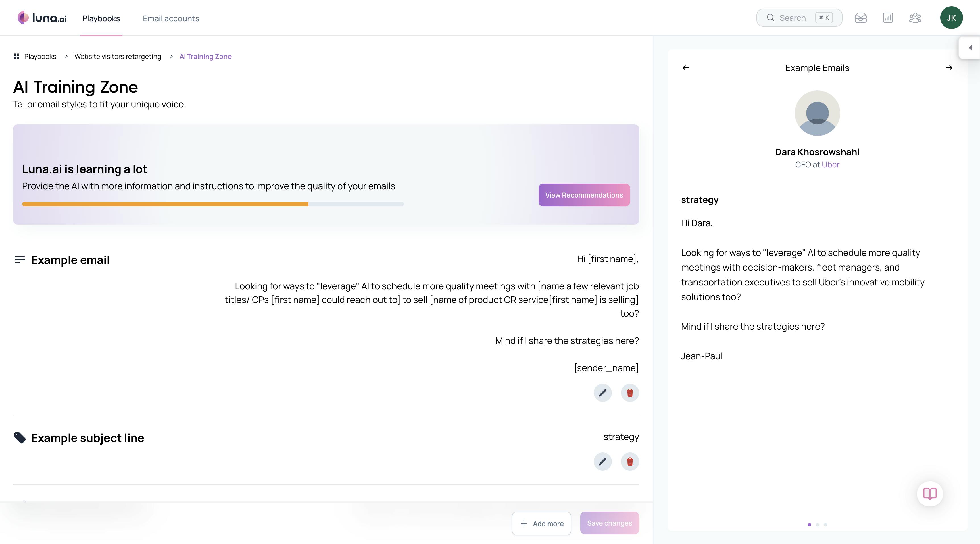Viewport: 980px width, 544px height.
Task: Edit the example email with pencil icon
Action: pos(602,393)
